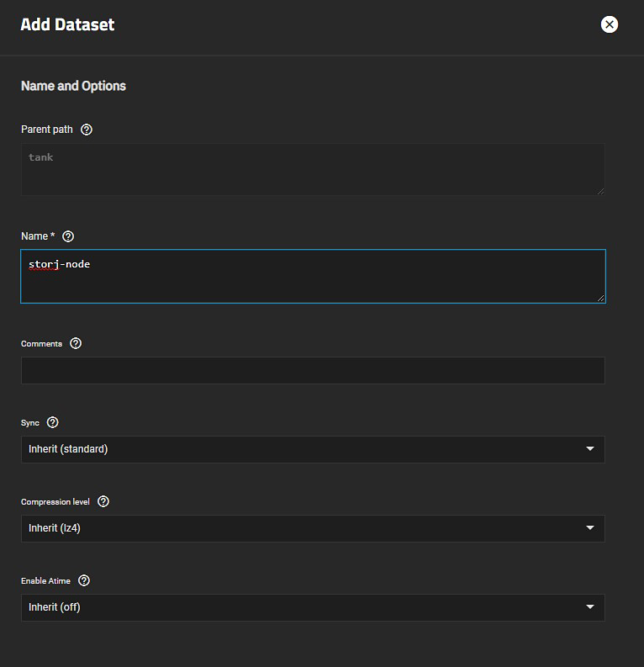The height and width of the screenshot is (667, 644).
Task: Show help for Compression level
Action: click(103, 501)
